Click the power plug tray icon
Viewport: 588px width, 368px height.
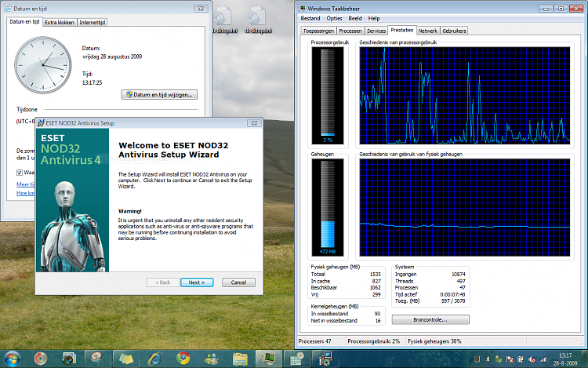(x=520, y=359)
